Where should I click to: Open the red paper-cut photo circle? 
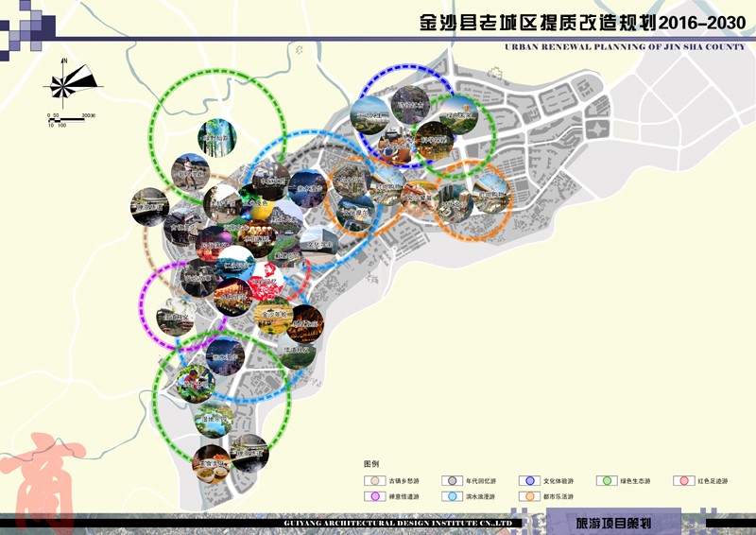click(x=266, y=280)
